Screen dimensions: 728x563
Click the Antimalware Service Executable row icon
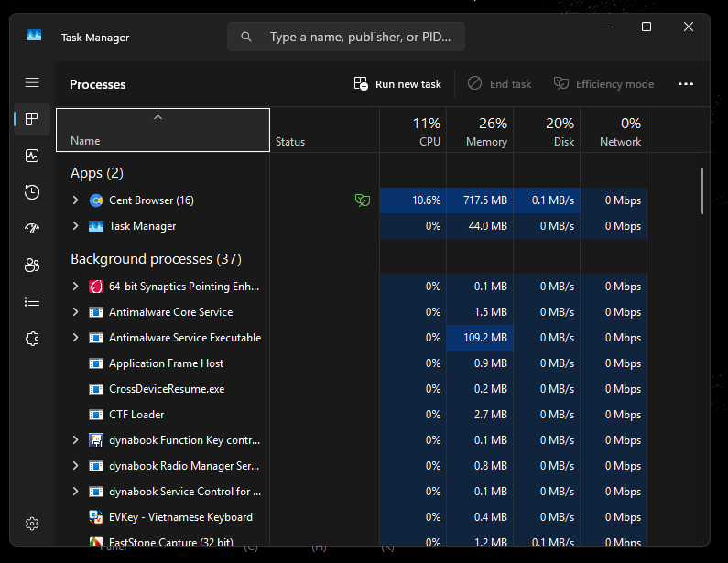click(96, 338)
